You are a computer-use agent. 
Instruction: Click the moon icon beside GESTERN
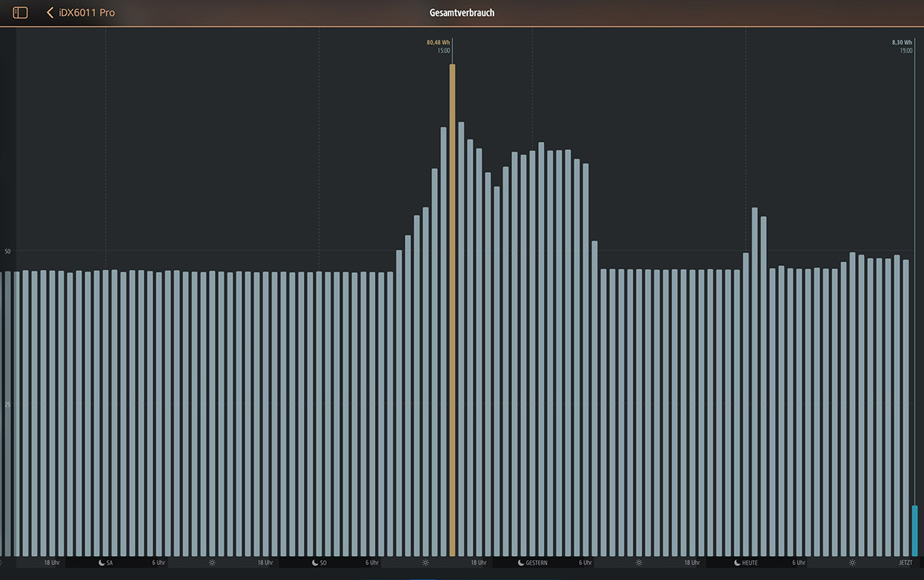click(521, 563)
